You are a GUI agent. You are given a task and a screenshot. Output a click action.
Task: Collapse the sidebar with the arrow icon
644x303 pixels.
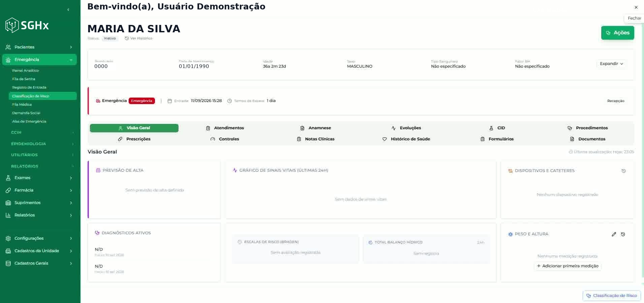click(x=68, y=10)
